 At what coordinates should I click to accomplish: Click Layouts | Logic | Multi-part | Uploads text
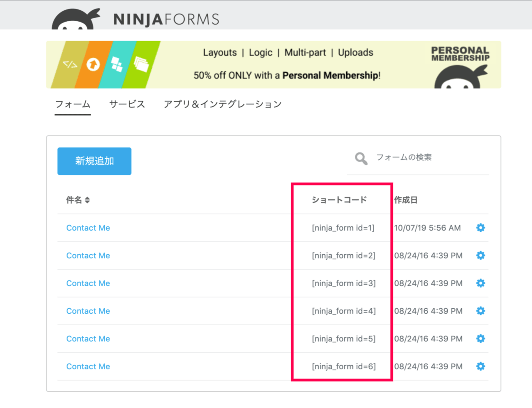point(288,53)
